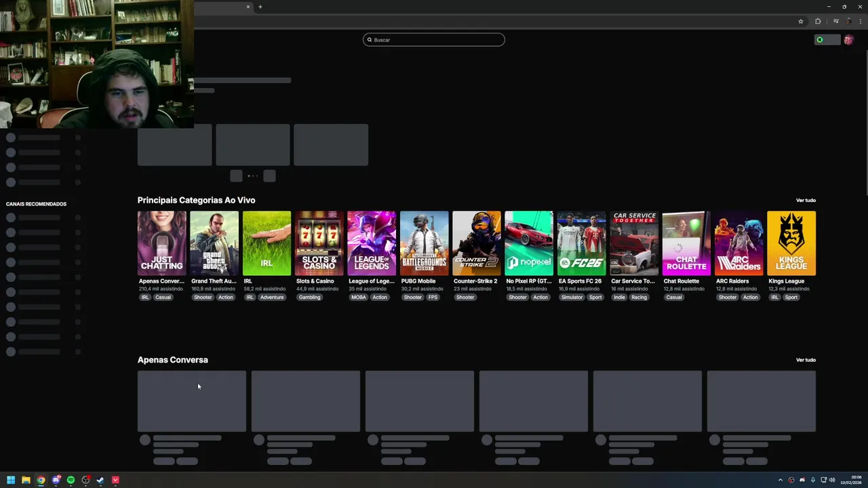Open Grand Theft Auto category thumbnail
Viewport: 868px width, 488px height.
[214, 243]
